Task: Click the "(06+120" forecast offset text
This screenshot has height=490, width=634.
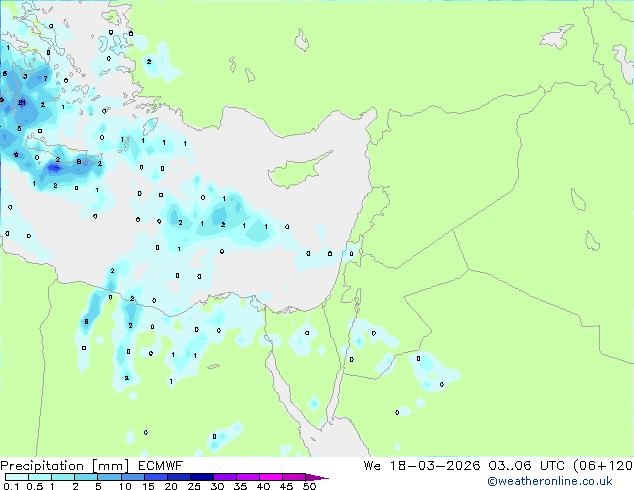Action: pyautogui.click(x=603, y=466)
